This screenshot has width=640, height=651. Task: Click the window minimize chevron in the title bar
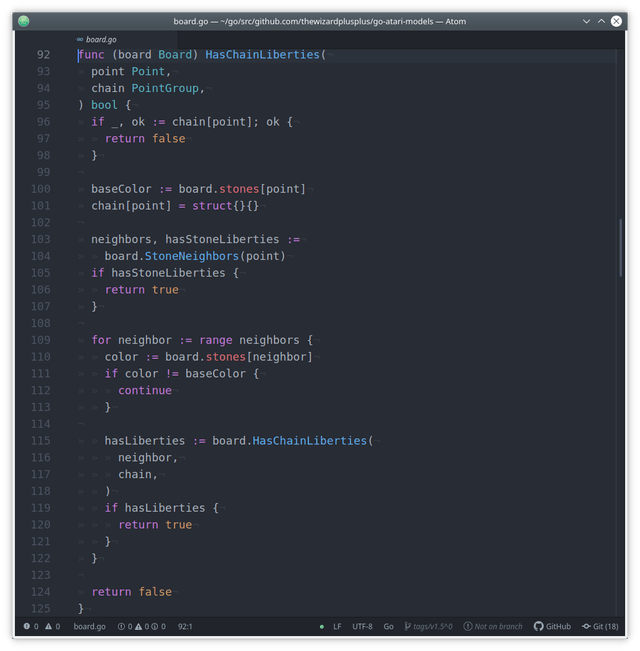pos(586,21)
